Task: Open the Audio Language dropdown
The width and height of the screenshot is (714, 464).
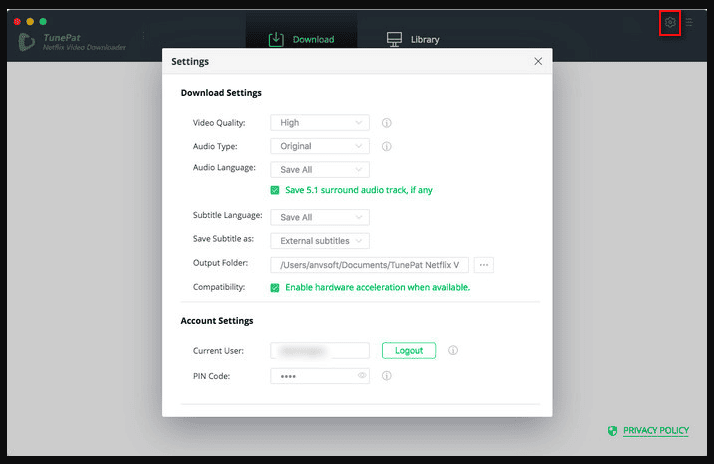Action: click(320, 169)
